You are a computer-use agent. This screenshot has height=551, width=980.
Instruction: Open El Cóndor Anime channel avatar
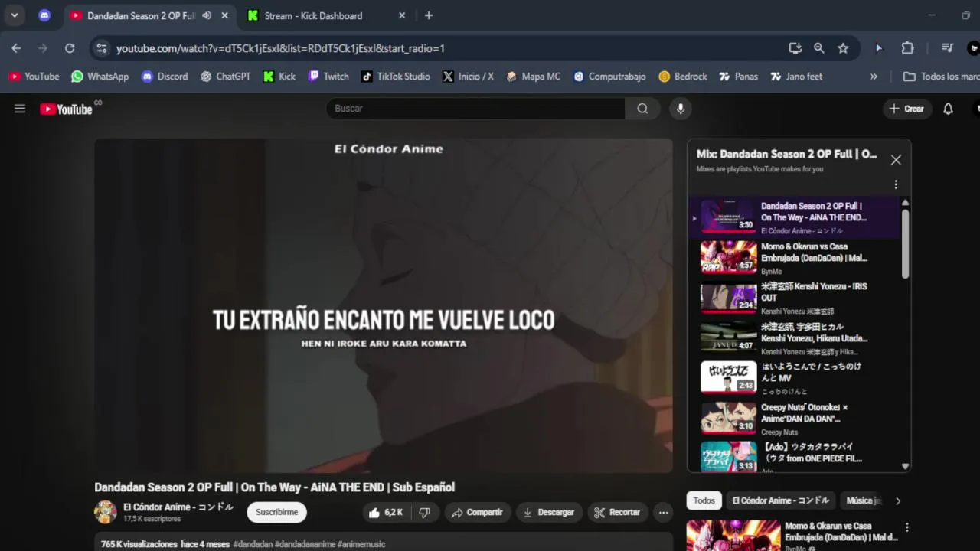pos(106,512)
